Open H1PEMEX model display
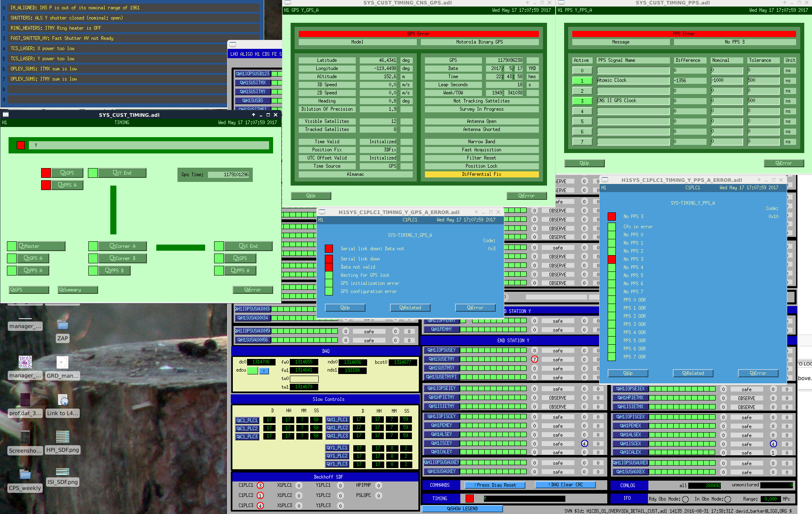 click(630, 426)
